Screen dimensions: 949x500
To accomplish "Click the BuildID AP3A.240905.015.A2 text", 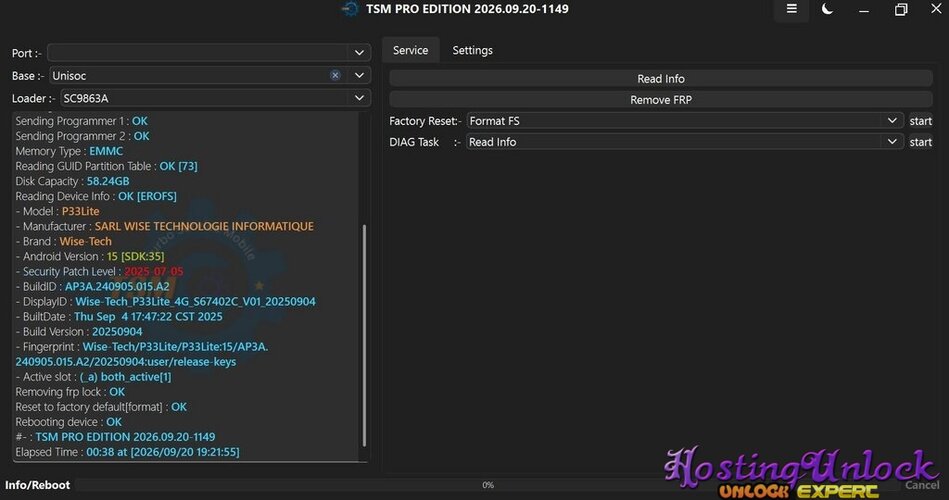I will click(x=117, y=286).
